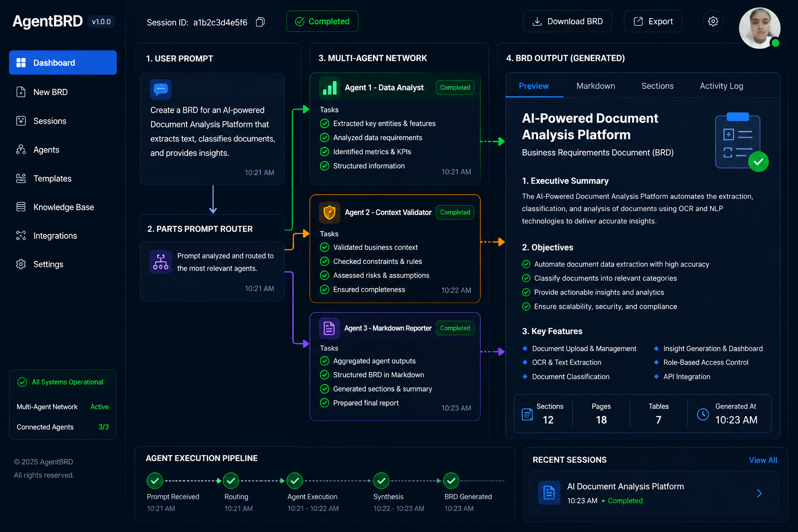Click the Knowledge Base database icon

click(21, 207)
